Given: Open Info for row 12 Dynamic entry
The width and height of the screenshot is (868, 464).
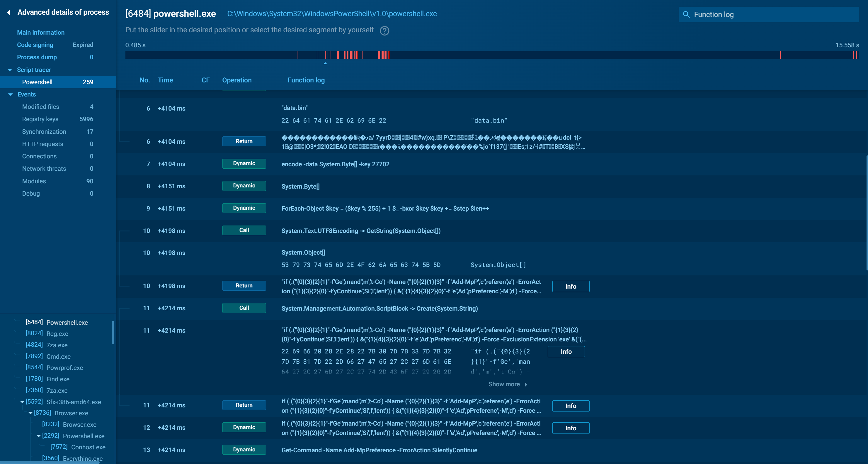Looking at the screenshot, I should (571, 428).
